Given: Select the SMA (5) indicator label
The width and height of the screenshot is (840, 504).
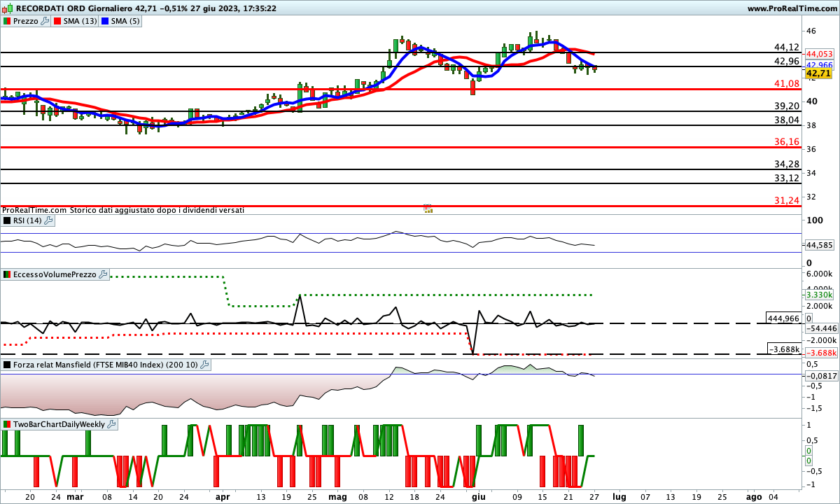Looking at the screenshot, I should (x=127, y=22).
